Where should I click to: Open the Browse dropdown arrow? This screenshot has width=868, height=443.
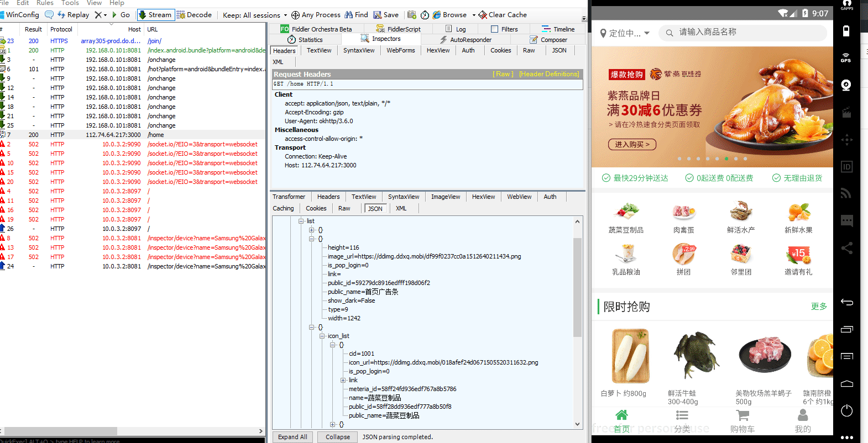pyautogui.click(x=473, y=15)
